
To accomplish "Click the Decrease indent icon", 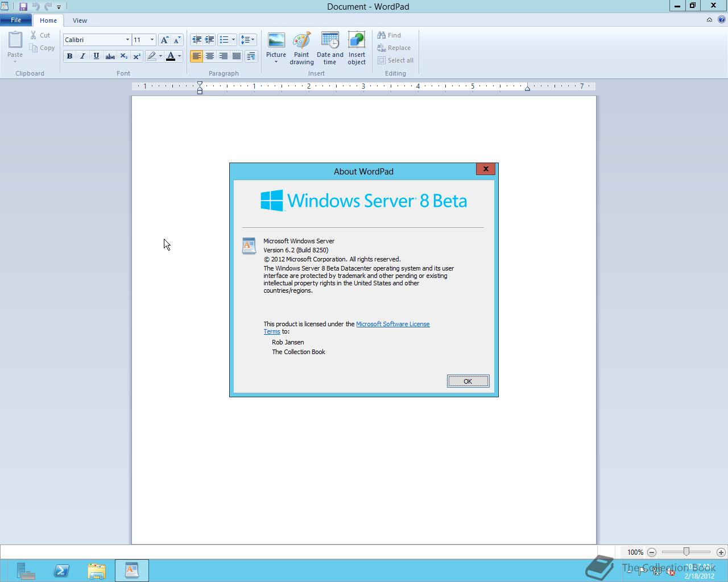I will [196, 40].
